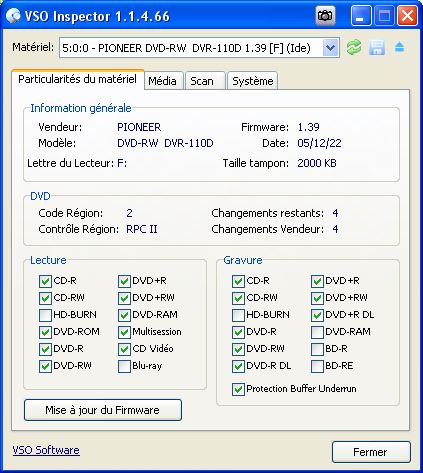This screenshot has height=473, width=423.
Task: Click the Changements restants value 4
Action: (x=335, y=213)
